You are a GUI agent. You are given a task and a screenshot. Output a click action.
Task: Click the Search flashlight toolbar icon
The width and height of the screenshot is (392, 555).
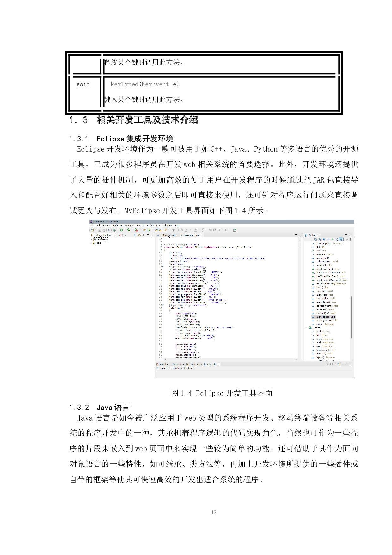coord(165,230)
